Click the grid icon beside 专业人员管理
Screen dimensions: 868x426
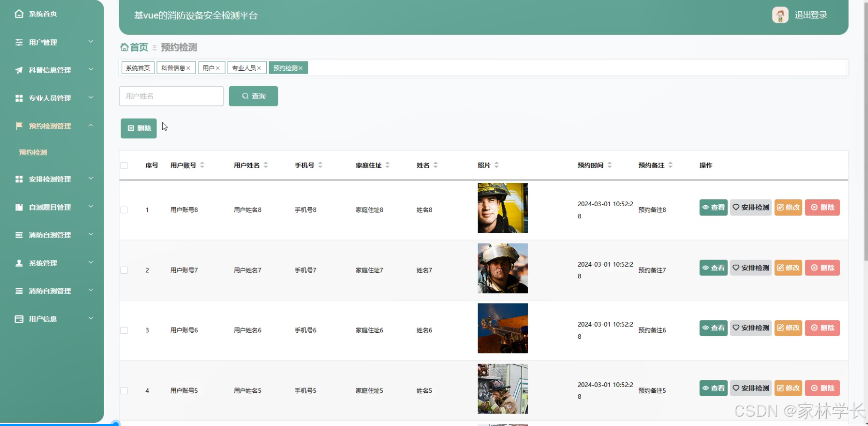[x=19, y=98]
